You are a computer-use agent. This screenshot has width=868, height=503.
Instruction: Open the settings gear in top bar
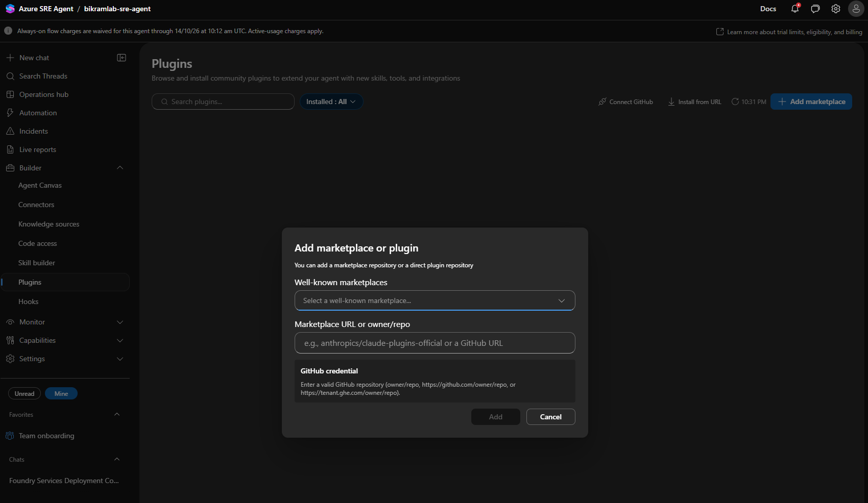point(836,9)
